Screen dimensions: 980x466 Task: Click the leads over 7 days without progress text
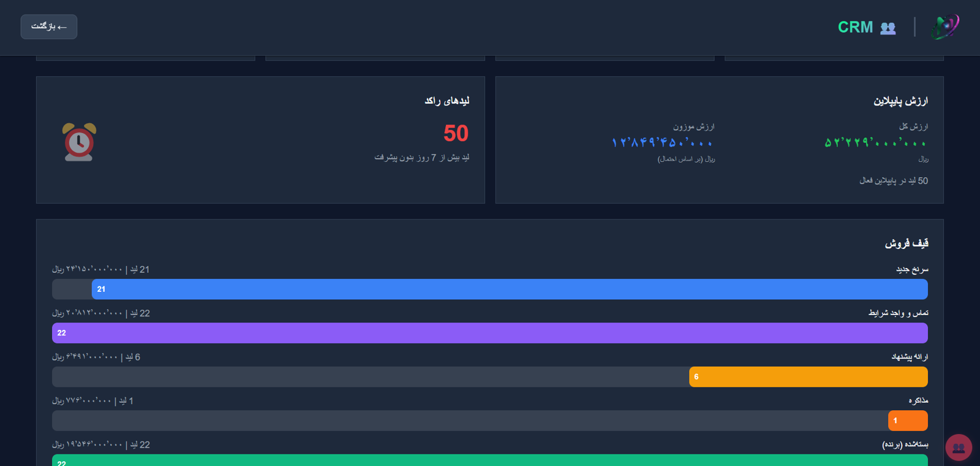pyautogui.click(x=422, y=158)
